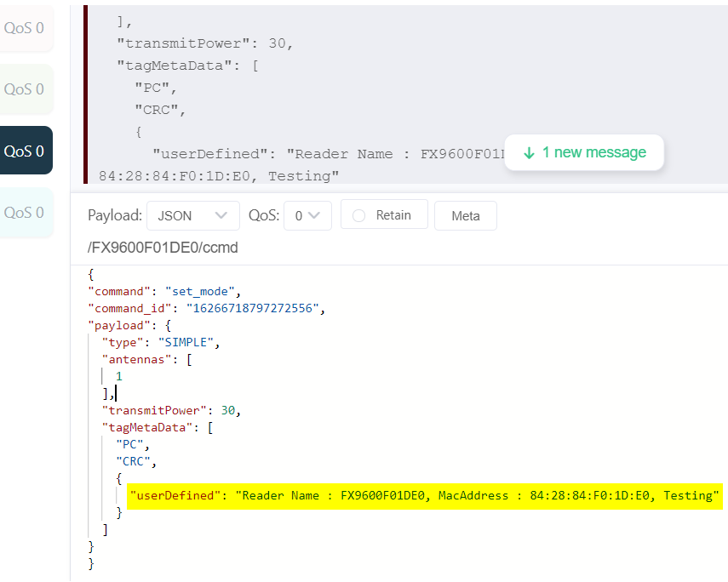This screenshot has width=728, height=582.
Task: Select the bottom QoS 0 message bubble
Action: tap(26, 212)
